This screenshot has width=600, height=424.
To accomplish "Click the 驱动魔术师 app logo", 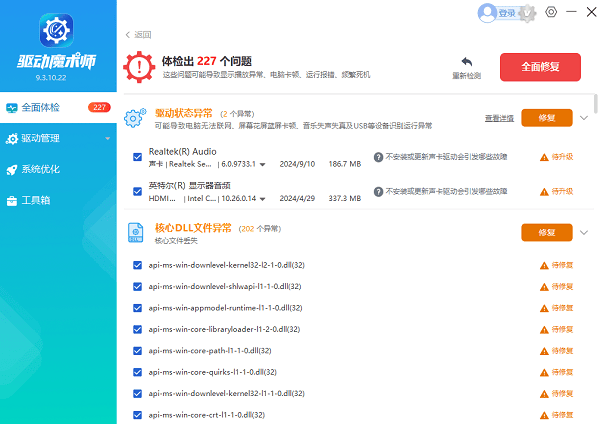I will [56, 30].
